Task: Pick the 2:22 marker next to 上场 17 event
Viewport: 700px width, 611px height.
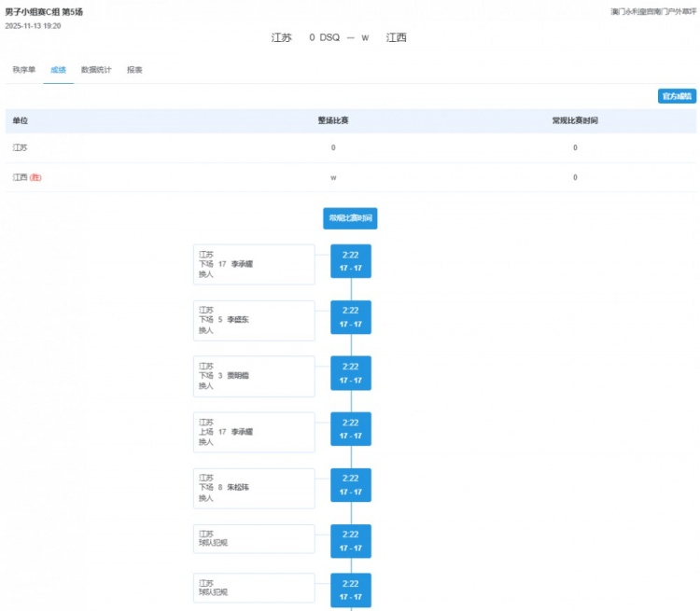Action: [x=351, y=429]
